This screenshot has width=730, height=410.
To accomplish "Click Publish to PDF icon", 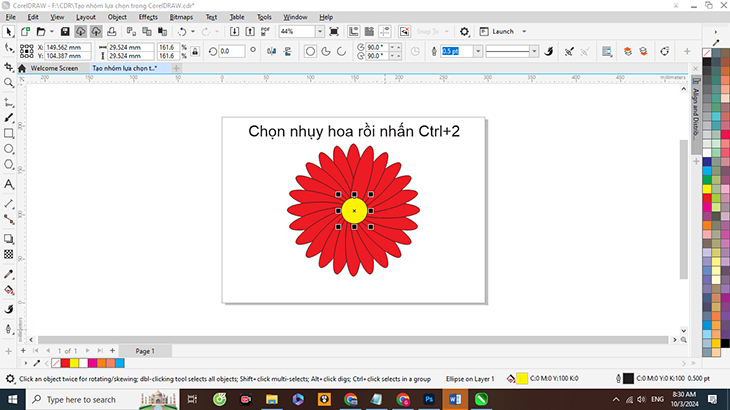I will (x=265, y=31).
